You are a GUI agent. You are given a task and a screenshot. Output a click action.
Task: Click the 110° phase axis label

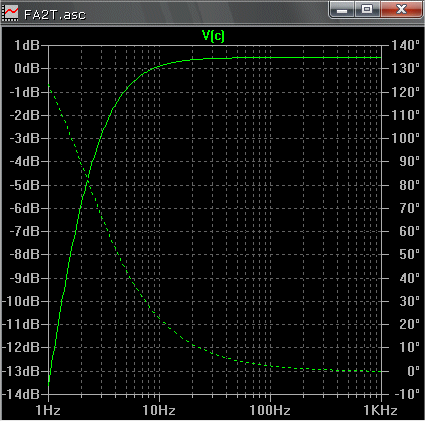406,115
